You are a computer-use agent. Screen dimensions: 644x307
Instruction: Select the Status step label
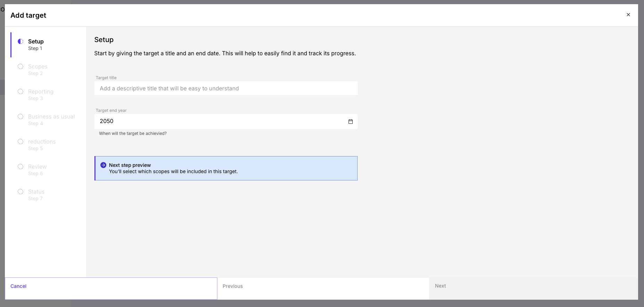pos(36,192)
